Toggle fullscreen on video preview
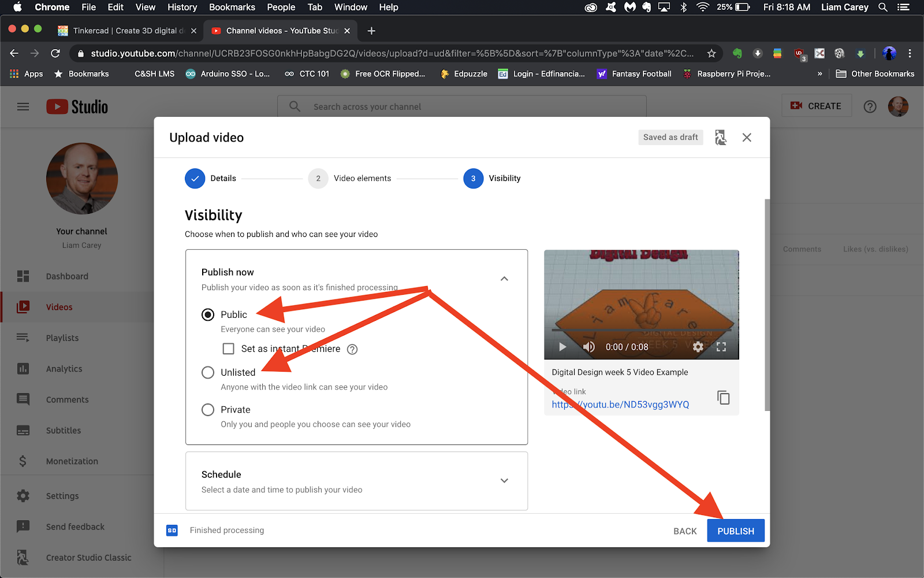The image size is (924, 578). 721,347
